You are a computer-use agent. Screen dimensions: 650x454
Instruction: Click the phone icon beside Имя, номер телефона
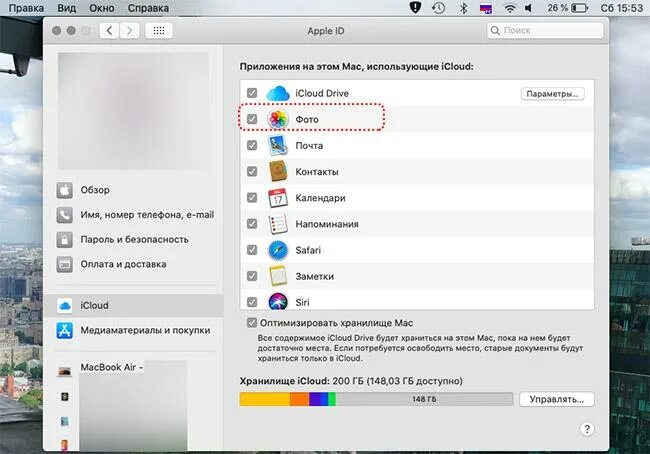[x=65, y=215]
